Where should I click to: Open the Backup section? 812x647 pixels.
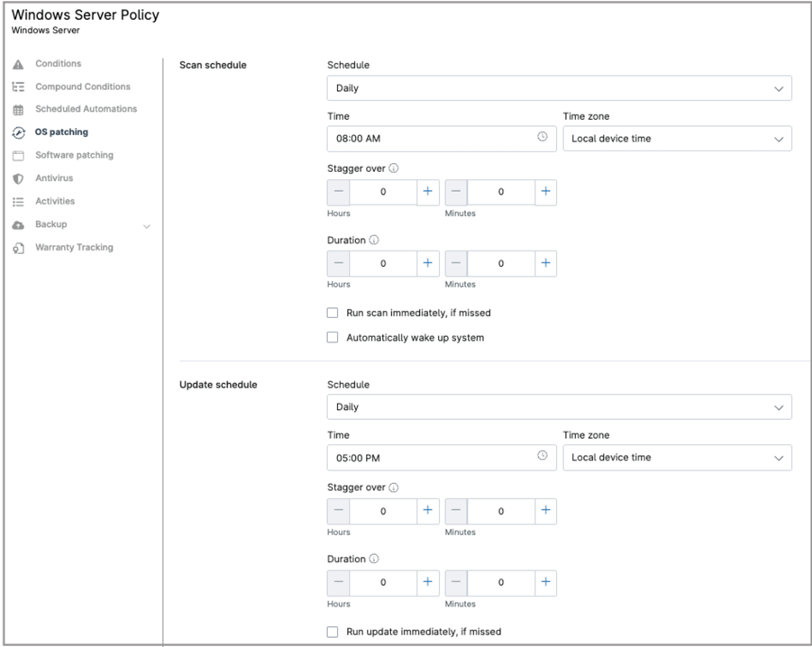[x=50, y=224]
